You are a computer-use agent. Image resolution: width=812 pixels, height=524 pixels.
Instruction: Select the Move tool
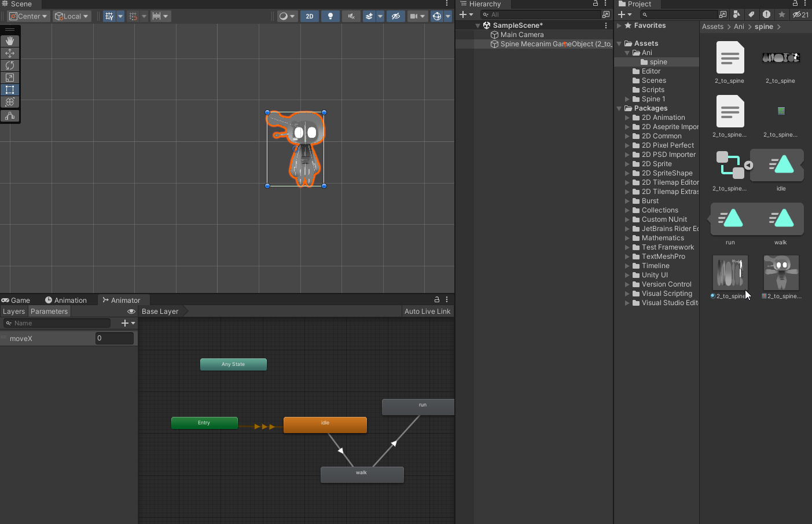[x=10, y=53]
